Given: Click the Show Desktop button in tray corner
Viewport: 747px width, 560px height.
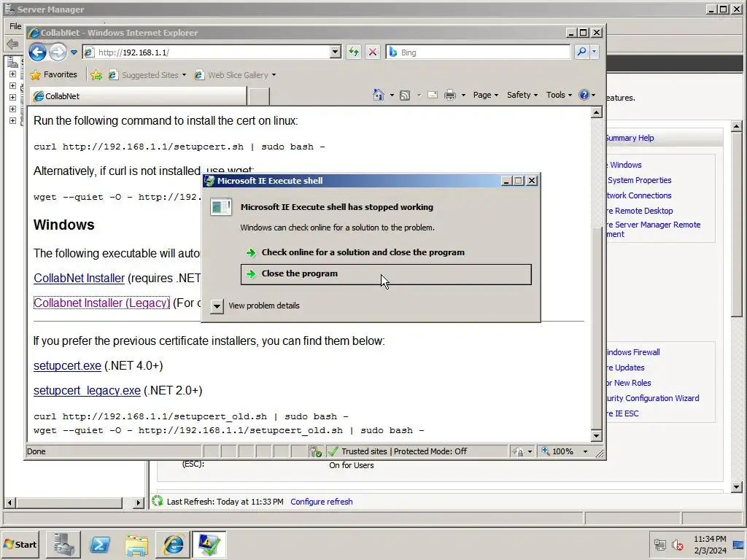Looking at the screenshot, I should point(740,544).
